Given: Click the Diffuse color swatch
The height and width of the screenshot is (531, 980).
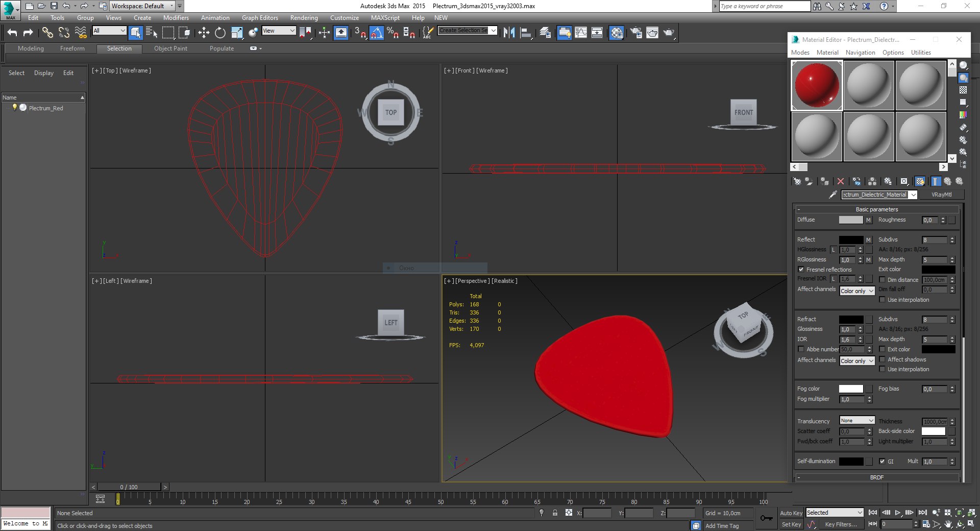Looking at the screenshot, I should point(851,220).
